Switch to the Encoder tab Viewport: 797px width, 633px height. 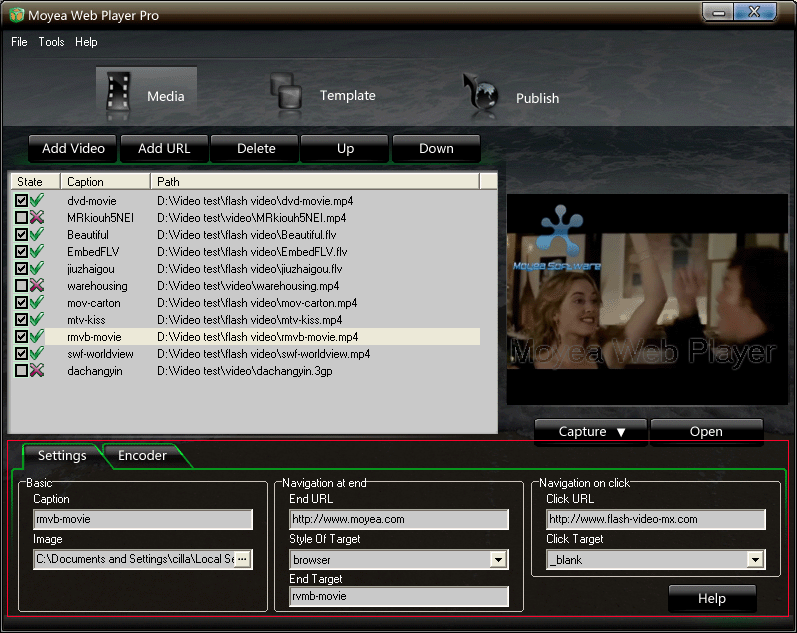pos(142,455)
